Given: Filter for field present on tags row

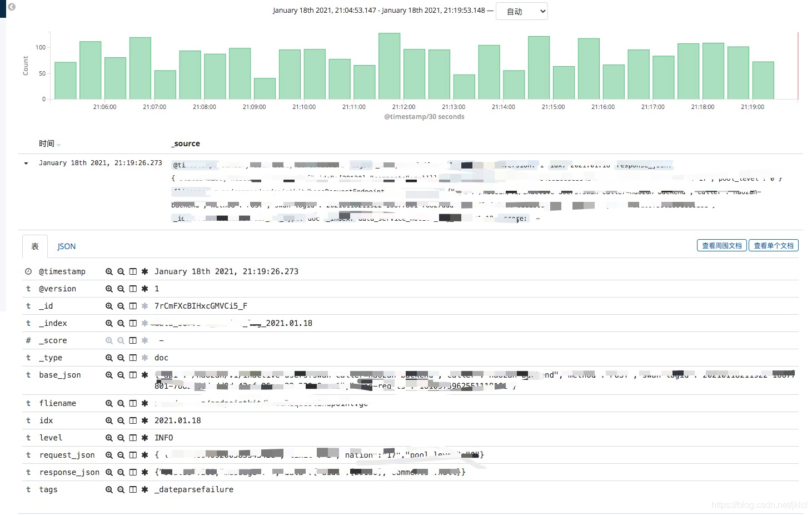Looking at the screenshot, I should (x=145, y=490).
